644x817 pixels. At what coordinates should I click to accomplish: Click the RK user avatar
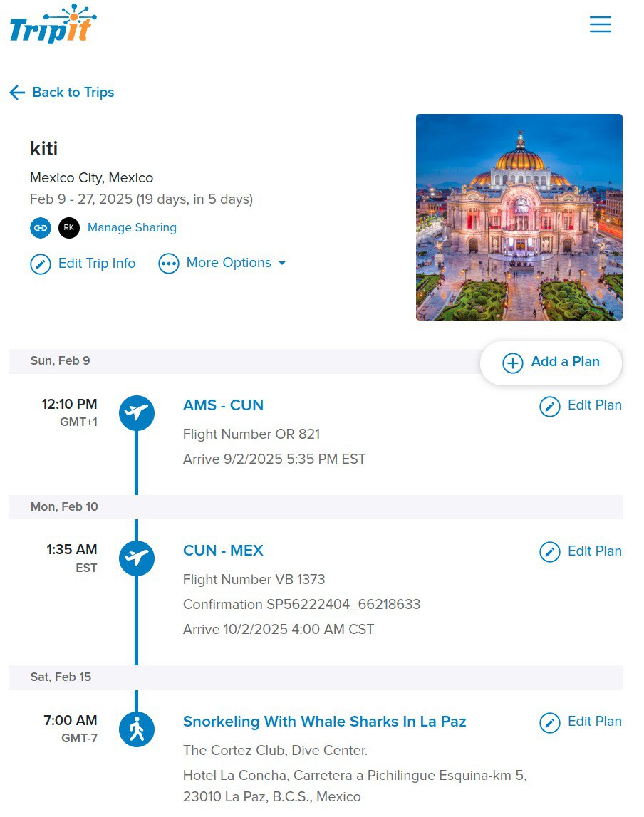pos(69,228)
